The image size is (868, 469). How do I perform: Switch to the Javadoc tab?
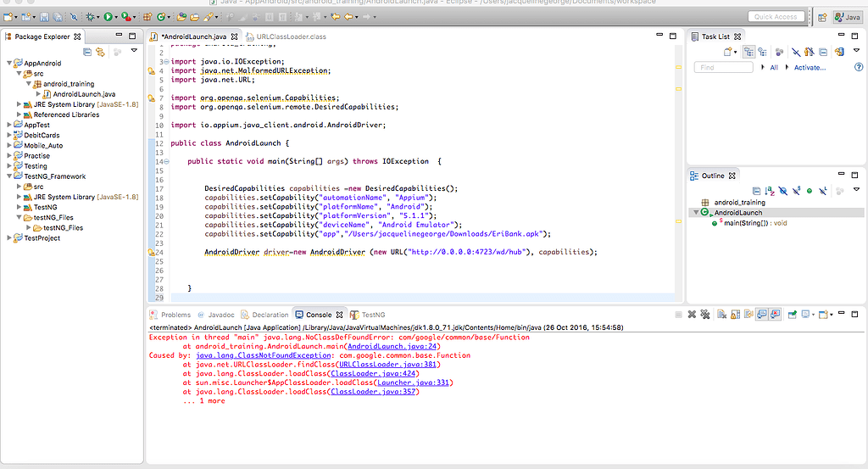point(216,315)
